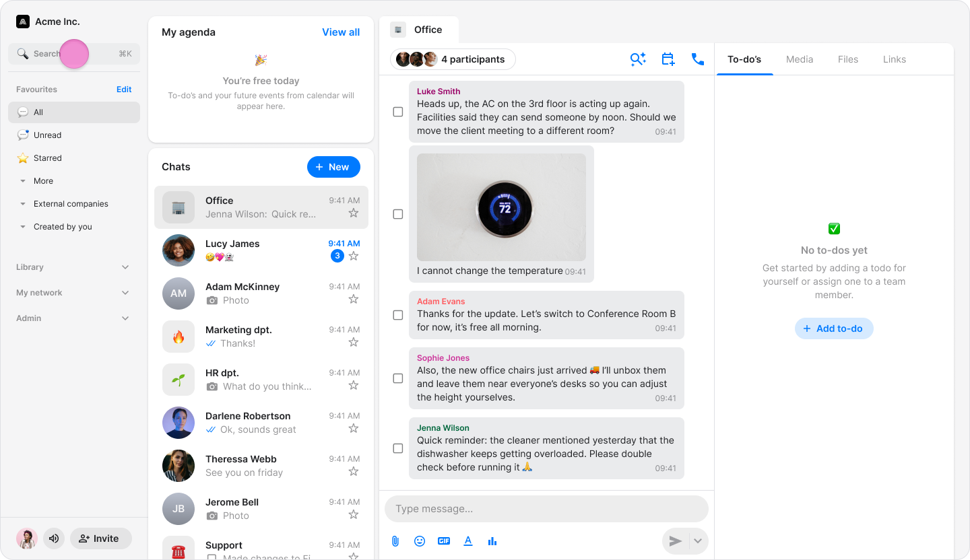Open the Darlene Robertson chat
Viewport: 970px width, 560px height.
coord(261,423)
